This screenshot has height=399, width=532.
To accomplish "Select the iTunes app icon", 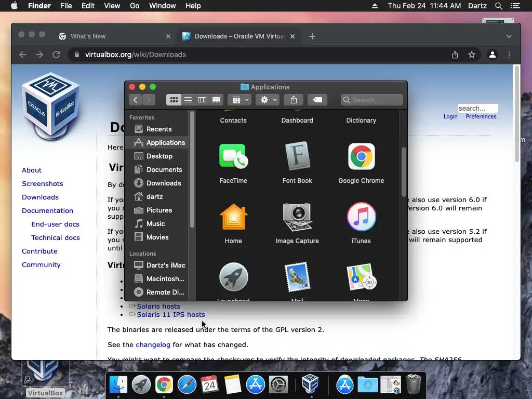I will (x=361, y=217).
